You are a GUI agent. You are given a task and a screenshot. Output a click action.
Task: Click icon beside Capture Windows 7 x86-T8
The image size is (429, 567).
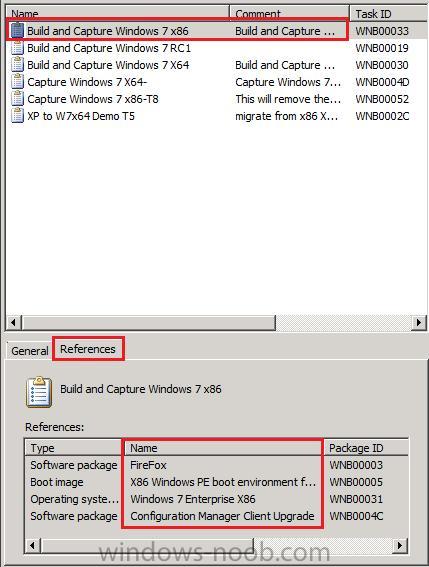[x=17, y=99]
